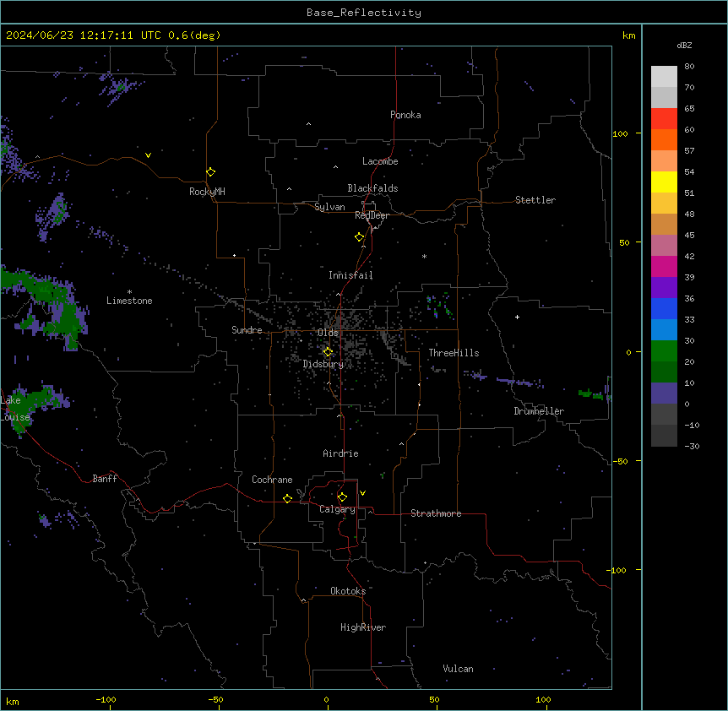
Task: Select the purple 36-39 dBZ legend swatch
Action: (664, 287)
